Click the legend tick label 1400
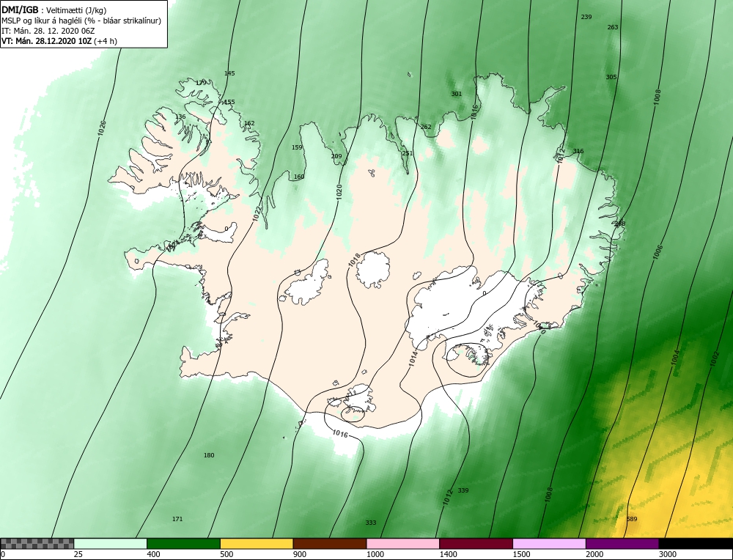 [447, 554]
